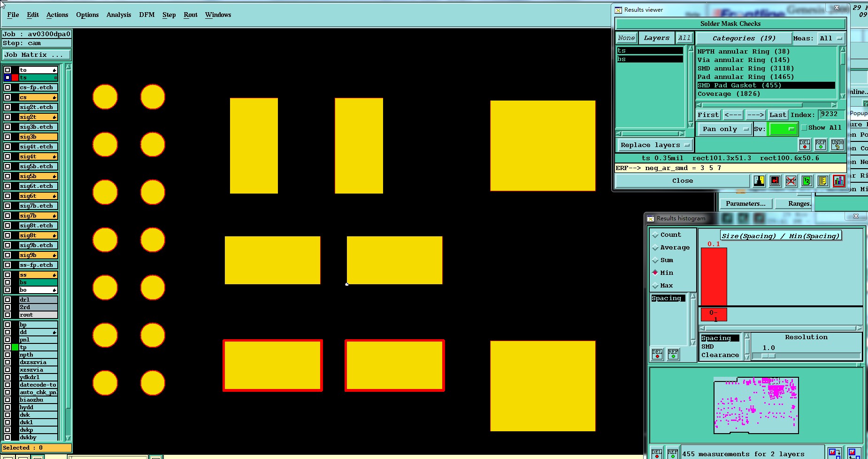Go to next result with ---> button
Image resolution: width=868 pixels, height=459 pixels.
755,115
